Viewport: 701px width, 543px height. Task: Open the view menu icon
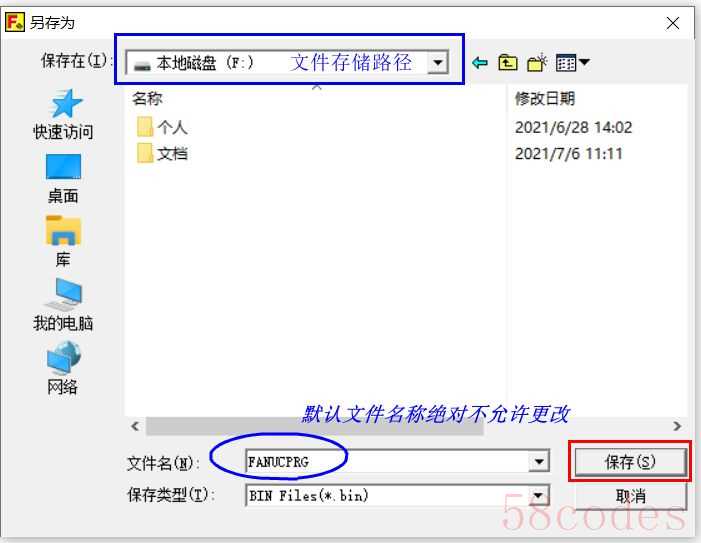(572, 63)
